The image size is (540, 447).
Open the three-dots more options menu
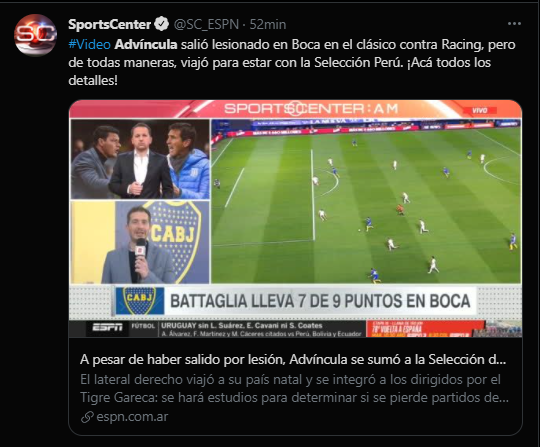coord(514,23)
